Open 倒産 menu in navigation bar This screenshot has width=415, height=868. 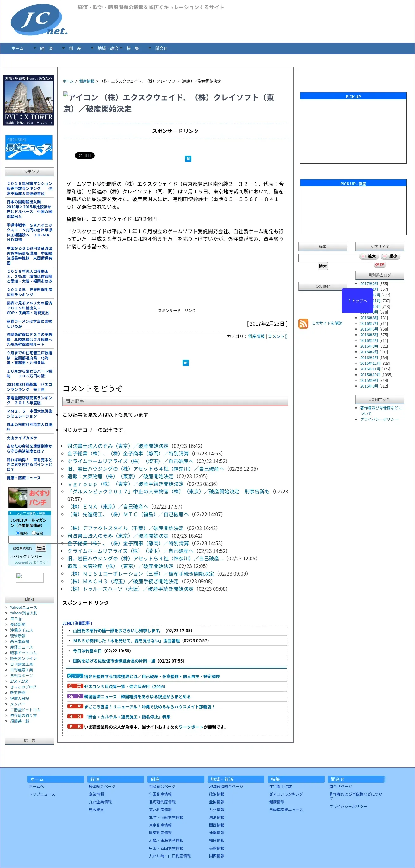tap(75, 49)
